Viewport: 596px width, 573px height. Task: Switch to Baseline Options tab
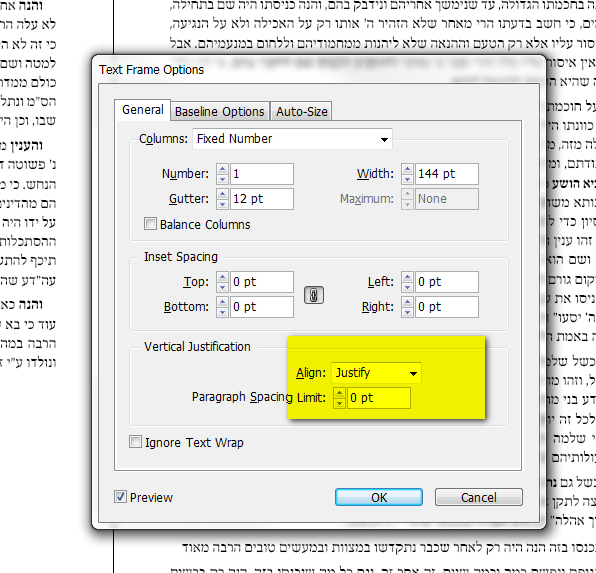pyautogui.click(x=220, y=111)
